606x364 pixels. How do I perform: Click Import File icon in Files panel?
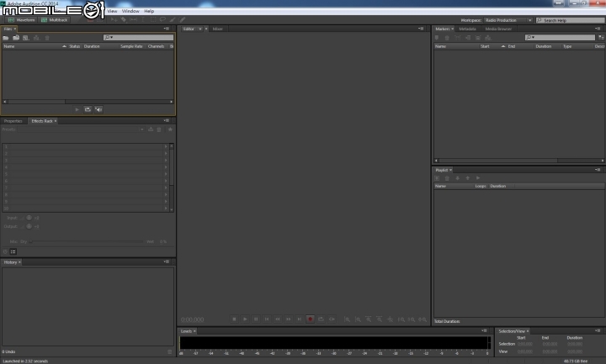16,38
